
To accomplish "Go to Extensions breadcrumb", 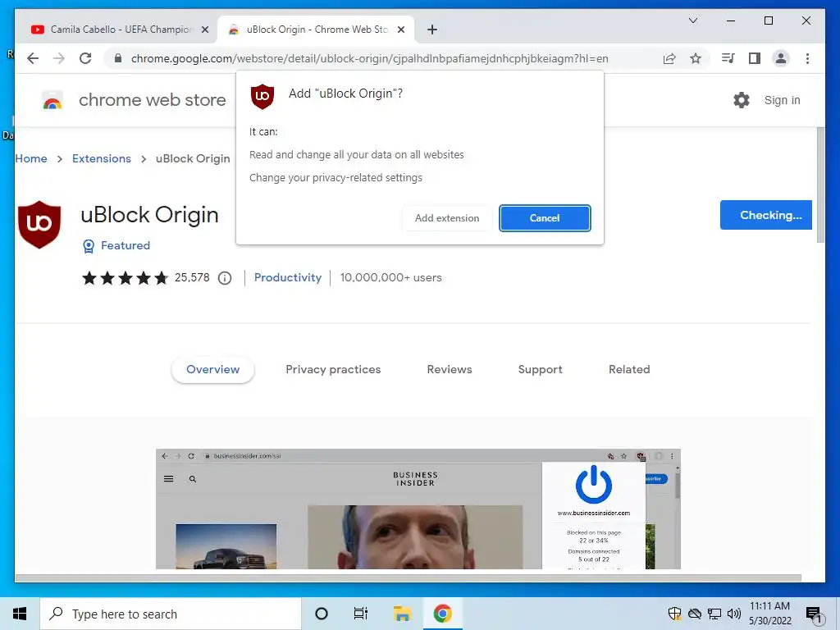I will (x=102, y=158).
